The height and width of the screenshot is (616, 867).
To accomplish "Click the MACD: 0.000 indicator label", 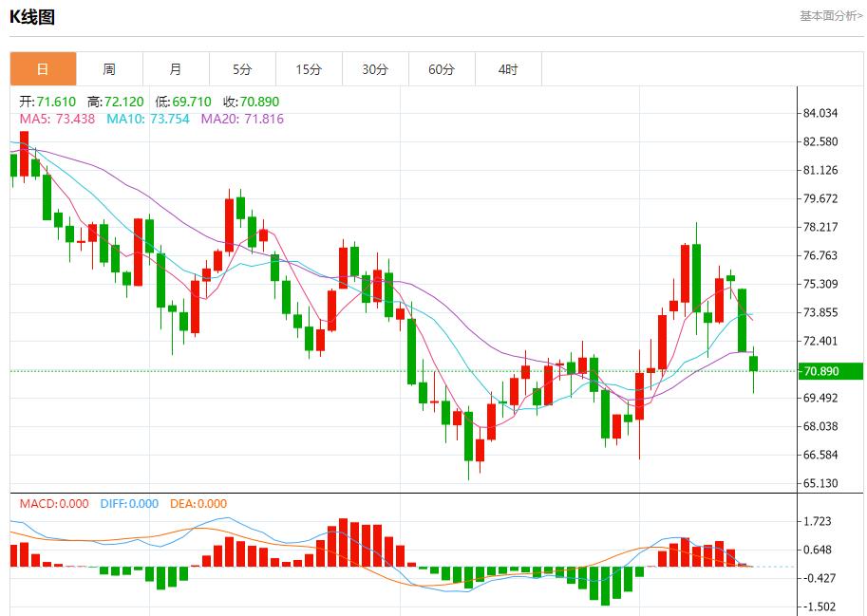I will (54, 504).
